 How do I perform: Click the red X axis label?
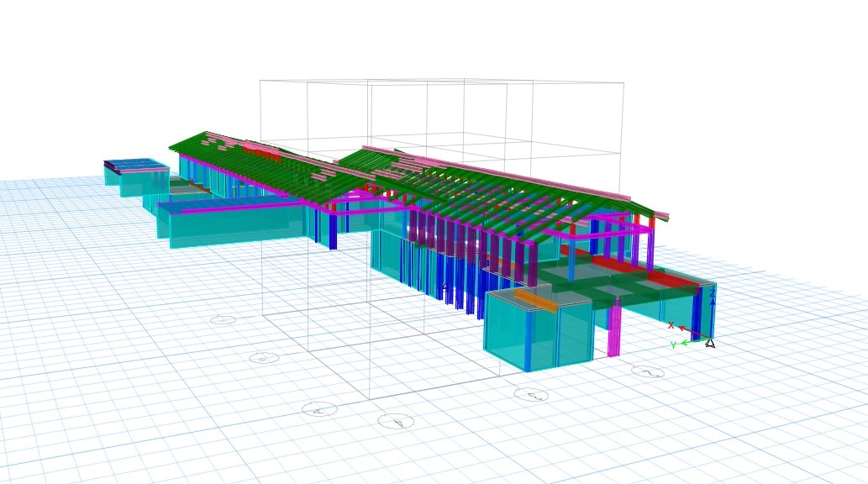[671, 325]
